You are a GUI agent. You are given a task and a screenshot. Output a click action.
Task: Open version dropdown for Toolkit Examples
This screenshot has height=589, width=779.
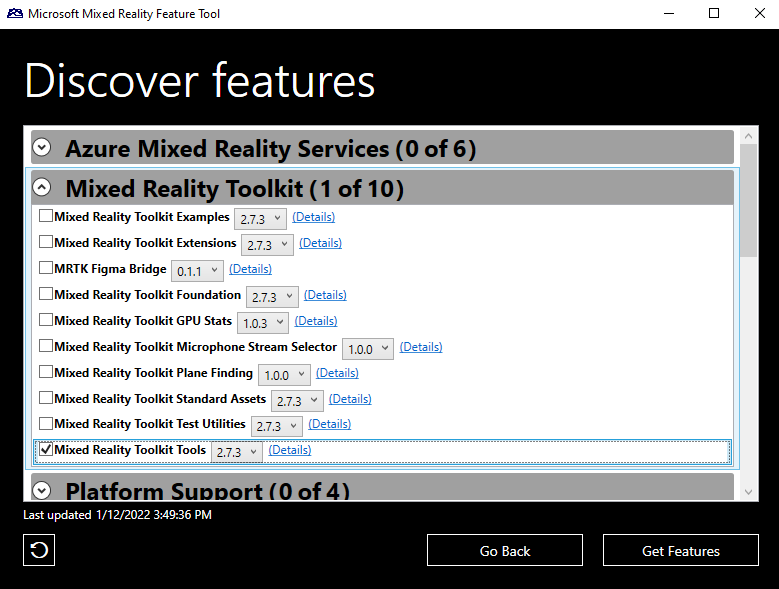click(260, 219)
